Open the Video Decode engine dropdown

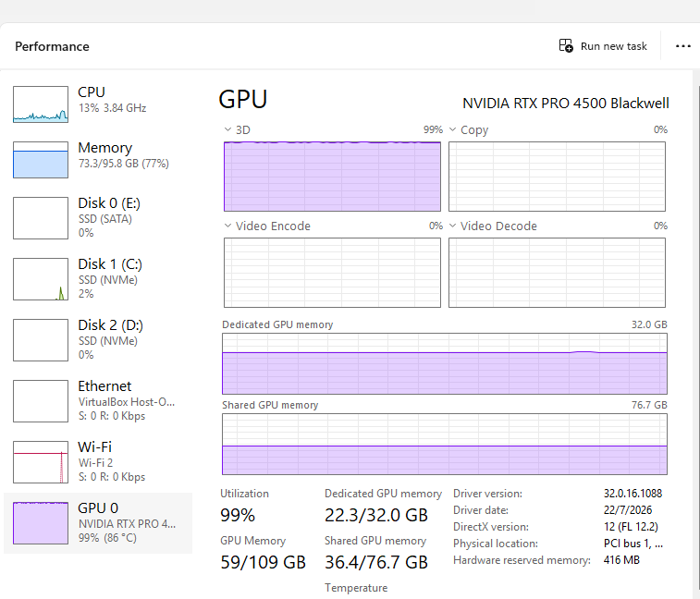coord(453,226)
